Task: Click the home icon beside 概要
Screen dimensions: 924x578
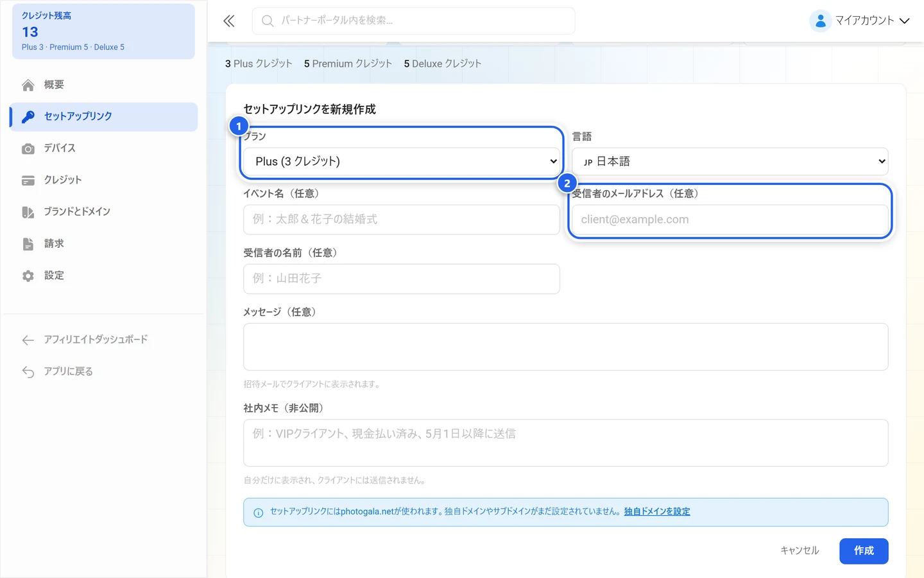Action: (x=28, y=85)
